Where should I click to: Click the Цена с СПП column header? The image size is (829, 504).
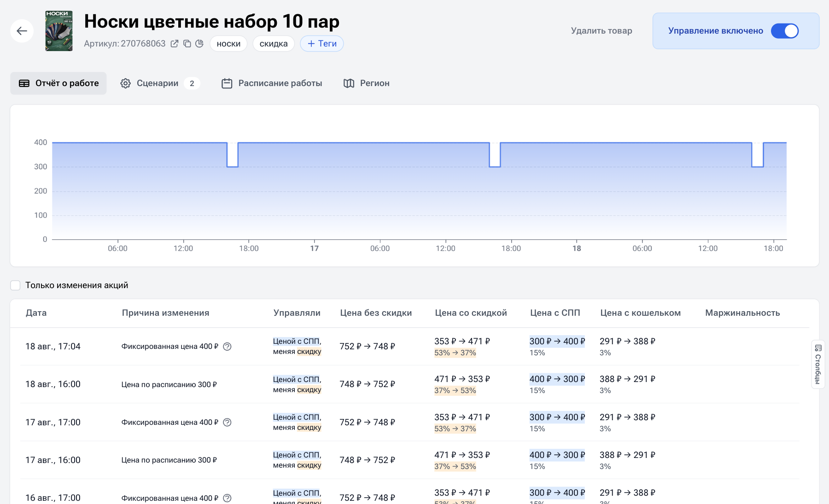click(x=555, y=313)
